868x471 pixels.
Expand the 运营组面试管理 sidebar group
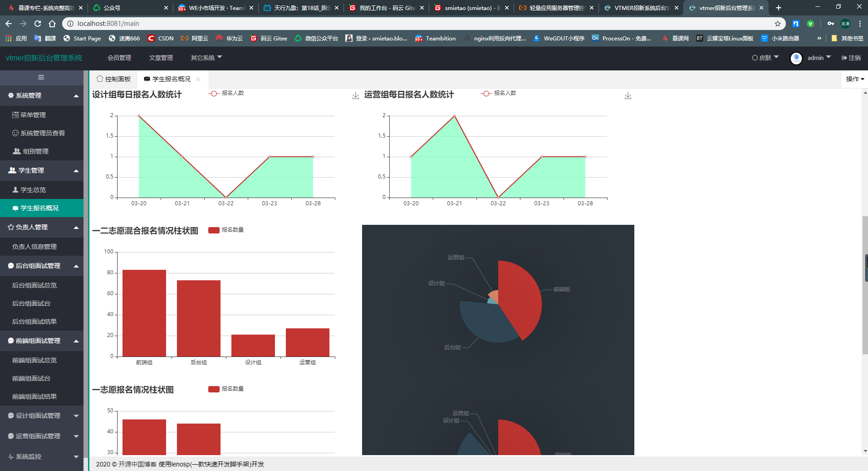pyautogui.click(x=42, y=436)
